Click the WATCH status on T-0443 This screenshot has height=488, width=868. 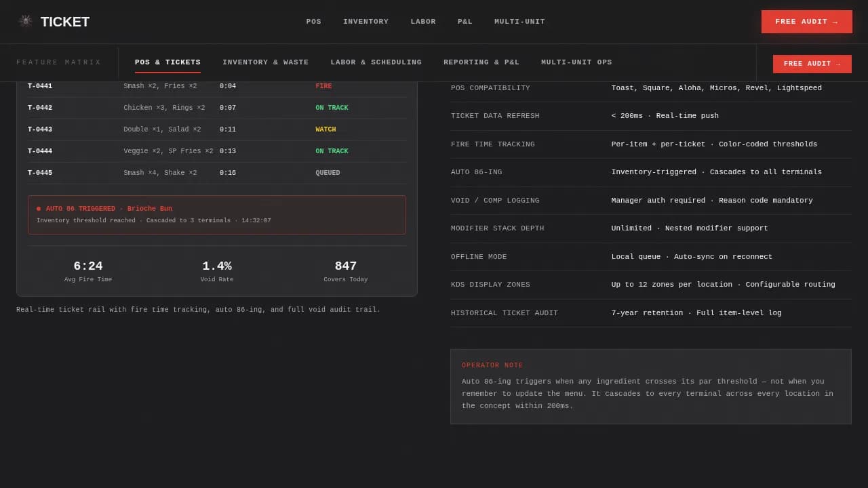pos(325,129)
